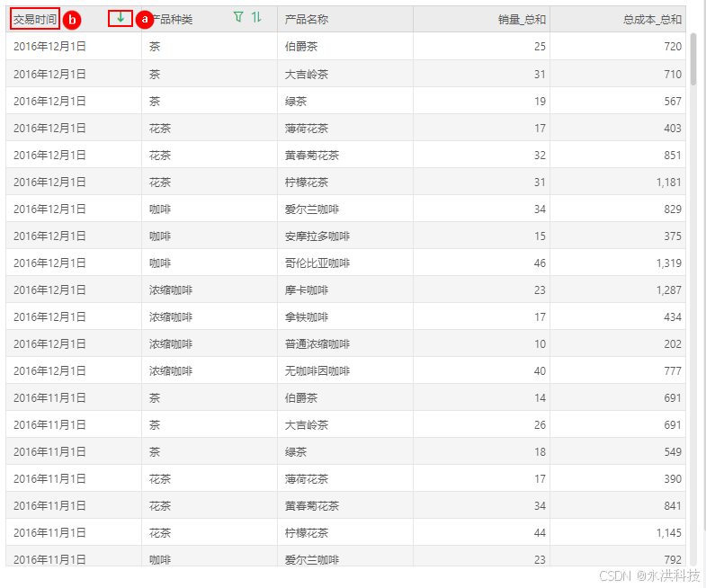Click the vertical scrollbar thumb of the table
Screen dimensions: 706x588
point(693,59)
